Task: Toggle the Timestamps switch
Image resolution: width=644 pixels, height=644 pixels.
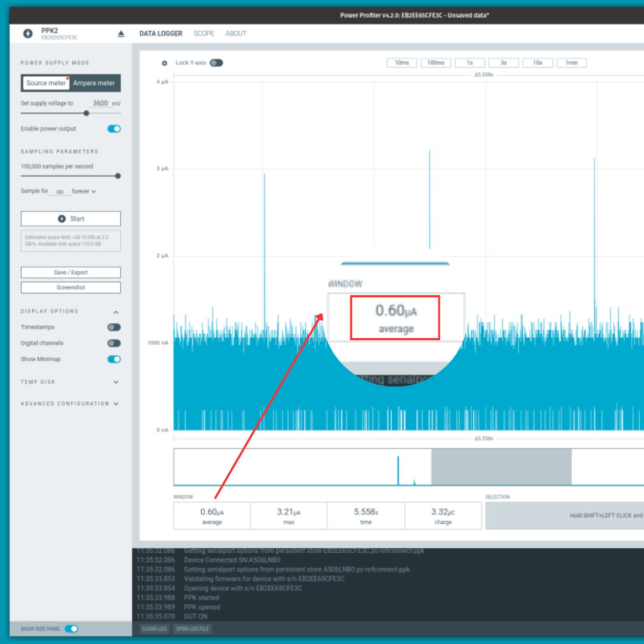Action: [114, 327]
